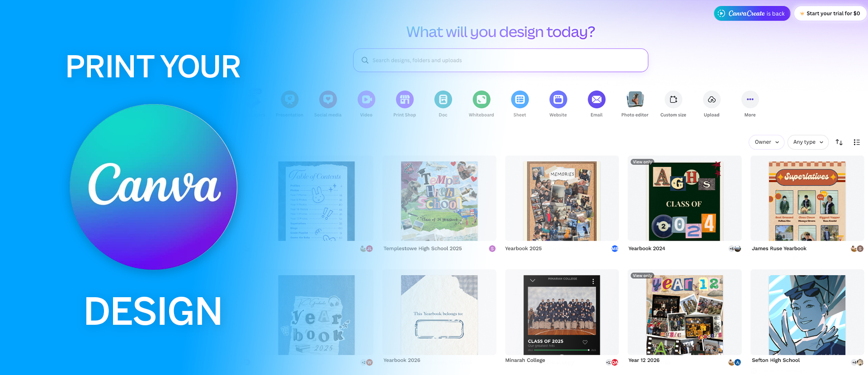Expand the Owner filter dropdown

pyautogui.click(x=766, y=142)
